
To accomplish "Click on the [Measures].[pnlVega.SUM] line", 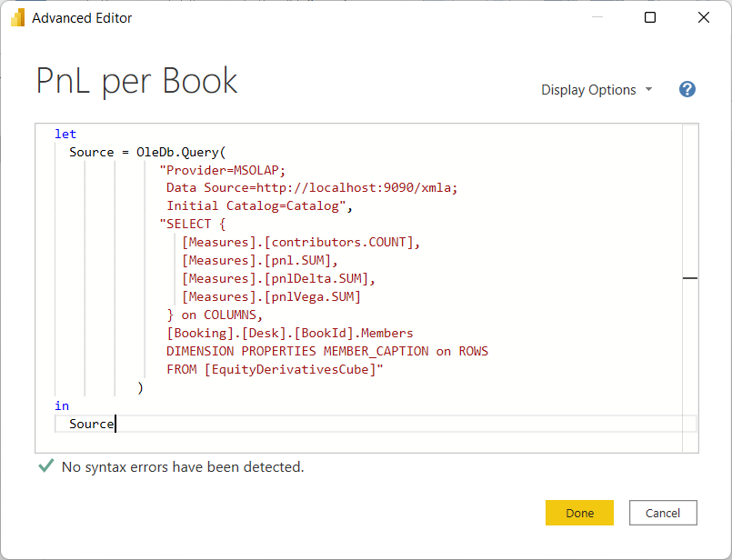I will pyautogui.click(x=271, y=297).
